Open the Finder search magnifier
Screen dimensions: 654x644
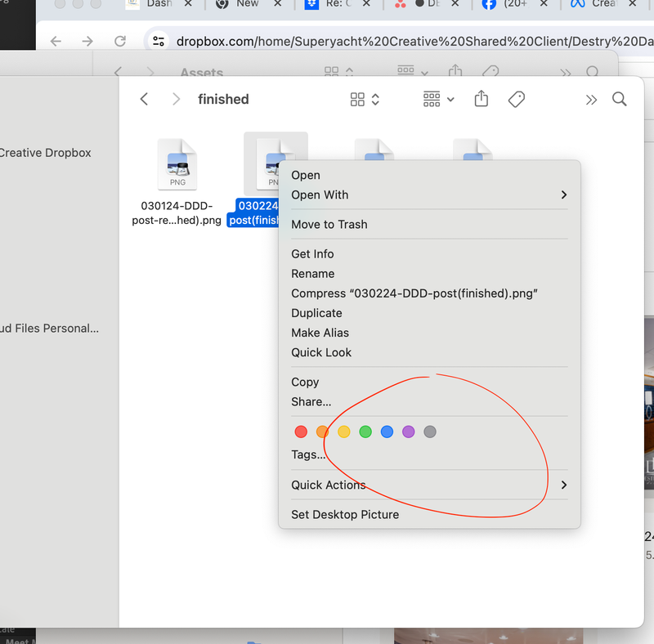(620, 99)
